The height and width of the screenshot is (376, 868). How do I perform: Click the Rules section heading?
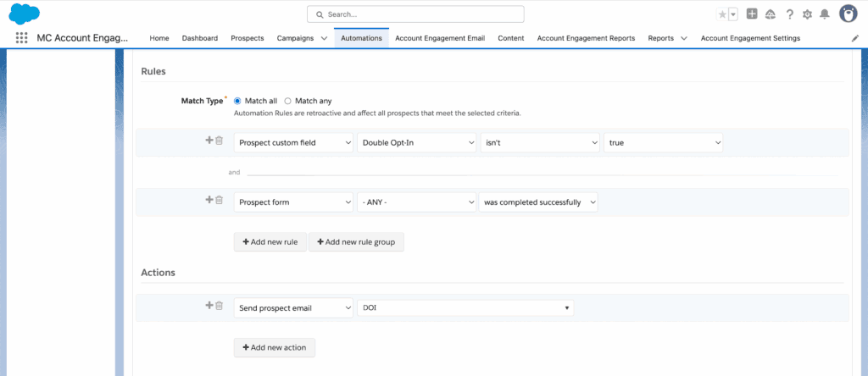154,71
